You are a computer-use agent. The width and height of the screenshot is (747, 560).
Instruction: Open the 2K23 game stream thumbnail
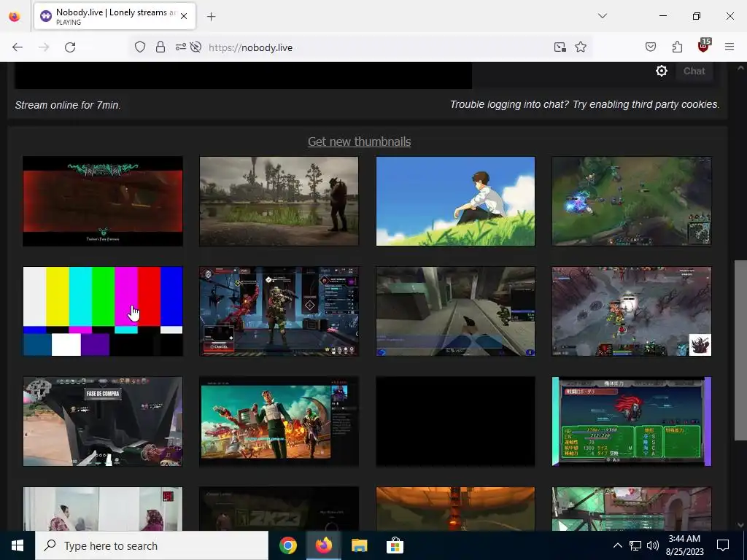(x=279, y=508)
